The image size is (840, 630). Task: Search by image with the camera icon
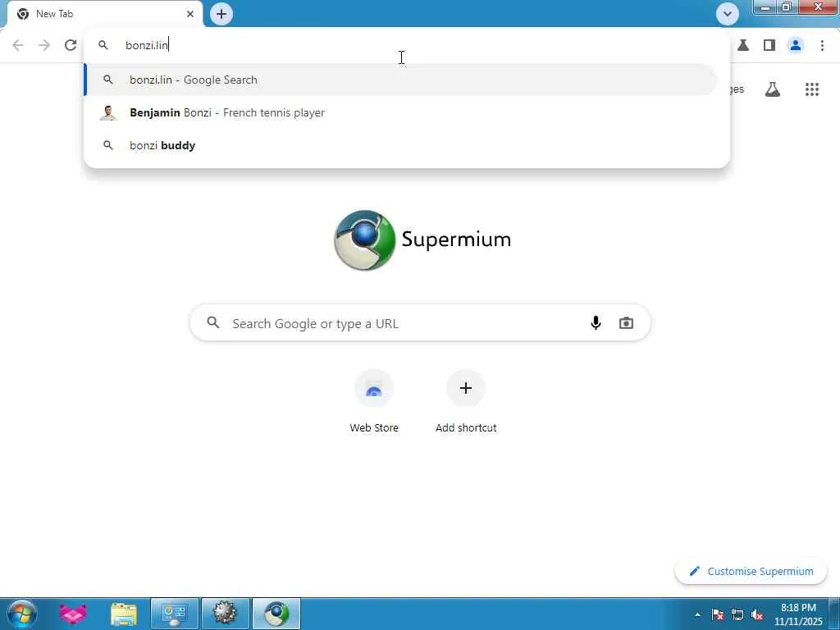coord(626,323)
